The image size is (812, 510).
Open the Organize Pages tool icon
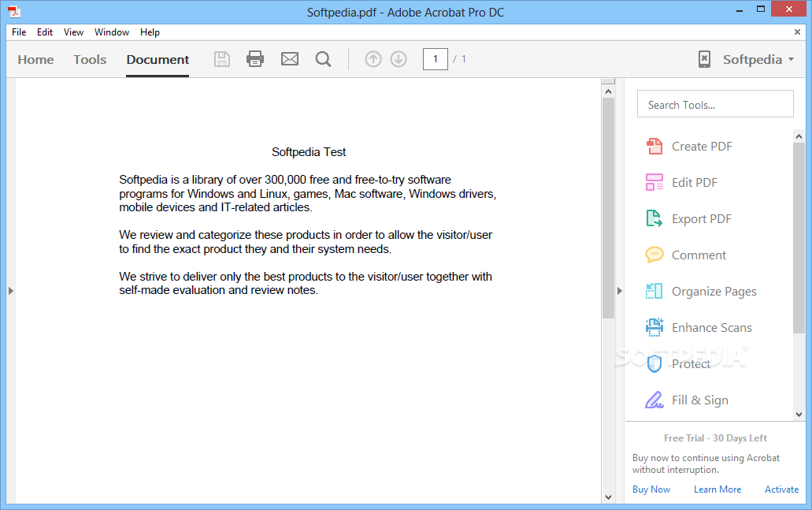[x=654, y=292]
